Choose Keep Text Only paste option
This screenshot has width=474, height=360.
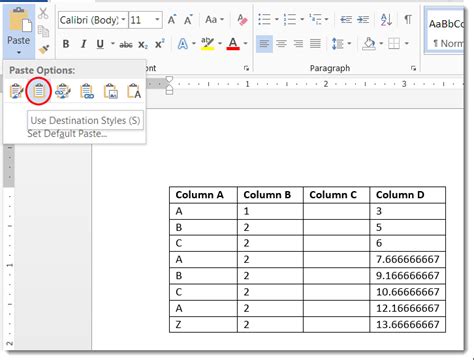coord(134,91)
